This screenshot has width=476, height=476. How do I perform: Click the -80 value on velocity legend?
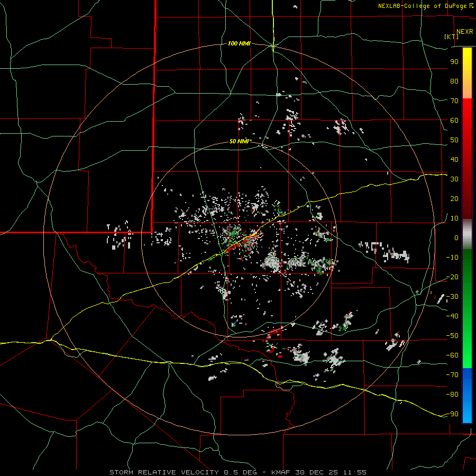[452, 395]
